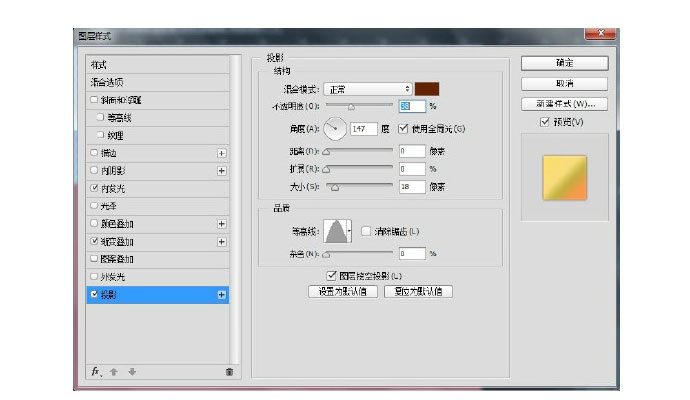The width and height of the screenshot is (690, 400).
Task: Enable the 颜色叠加 checkbox
Action: point(94,224)
